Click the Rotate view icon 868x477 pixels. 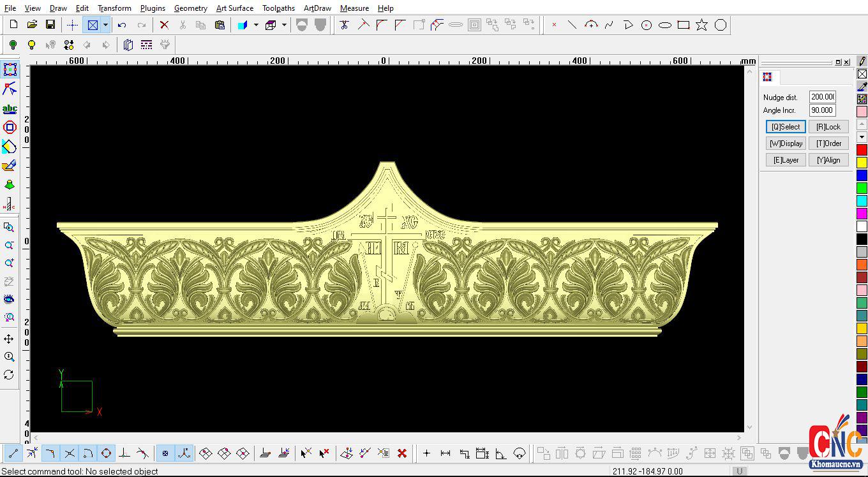point(10,375)
